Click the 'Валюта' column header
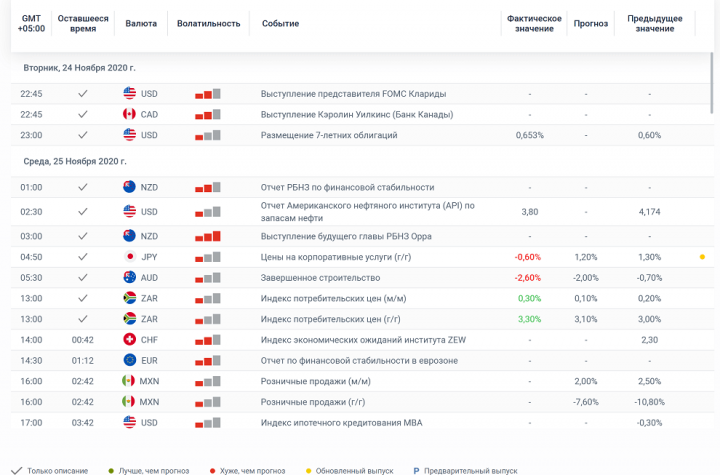This screenshot has width=720, height=475. click(141, 24)
